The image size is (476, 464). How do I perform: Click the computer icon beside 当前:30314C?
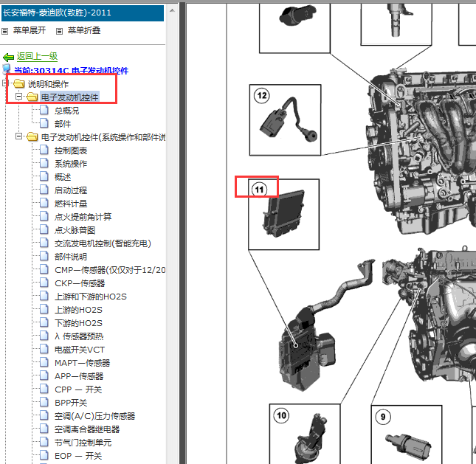click(x=7, y=69)
